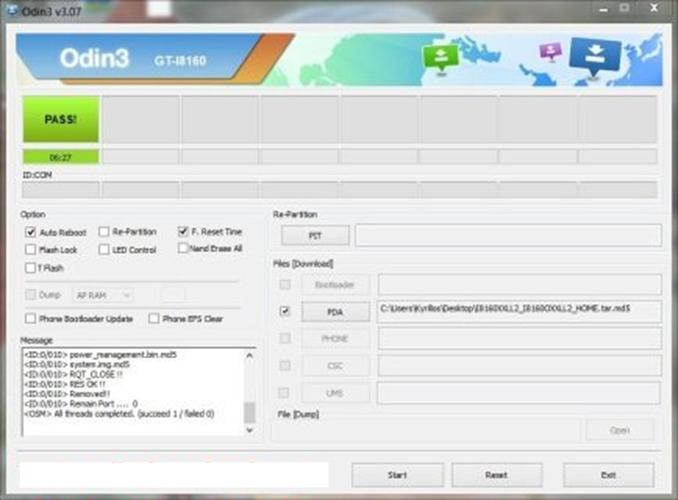This screenshot has height=500, width=678.
Task: Check the PHONE file checkbox
Action: click(x=285, y=338)
